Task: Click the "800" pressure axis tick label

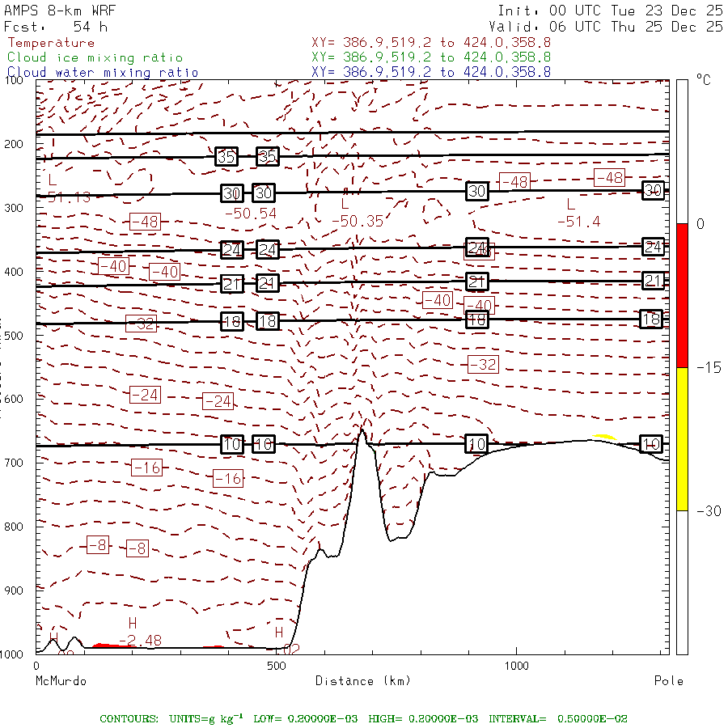Action: click(14, 527)
